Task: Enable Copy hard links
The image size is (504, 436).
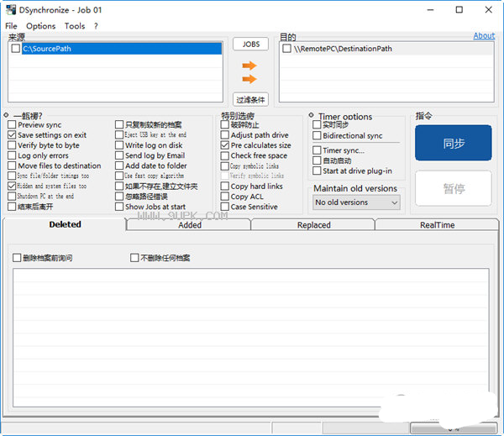Action: 225,186
